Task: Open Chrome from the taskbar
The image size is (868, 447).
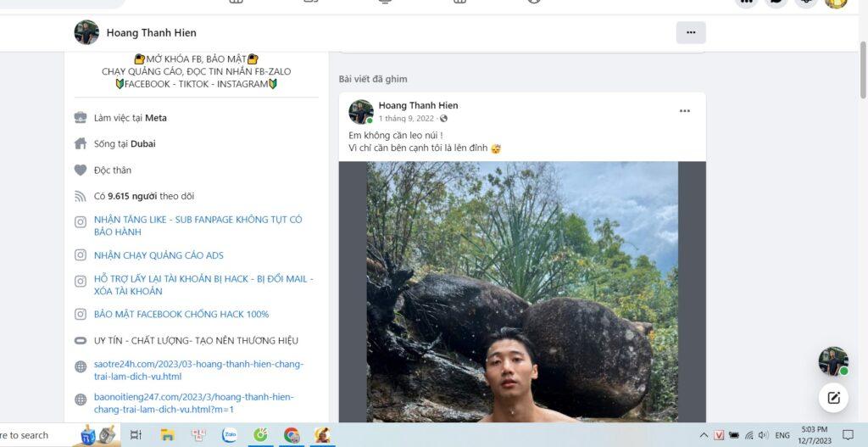Action: tap(292, 435)
